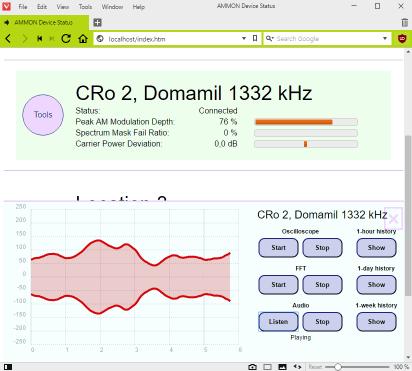Capture the page with the camera icon
This screenshot has height=371, width=412.
(x=252, y=367)
